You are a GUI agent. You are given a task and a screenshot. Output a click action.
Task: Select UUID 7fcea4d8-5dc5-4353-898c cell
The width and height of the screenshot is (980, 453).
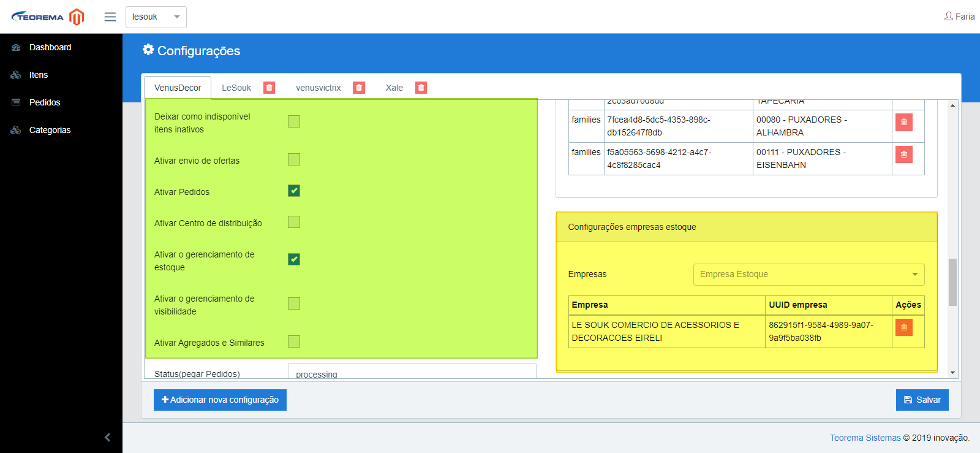click(x=679, y=126)
